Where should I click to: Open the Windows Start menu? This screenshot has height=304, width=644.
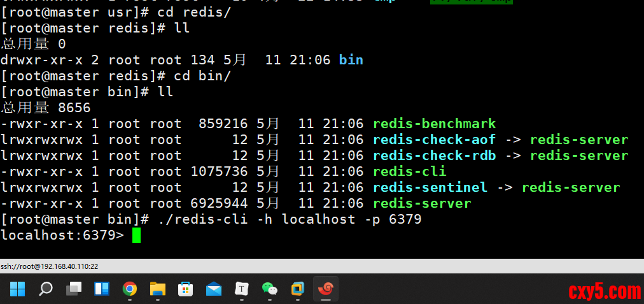click(18, 289)
